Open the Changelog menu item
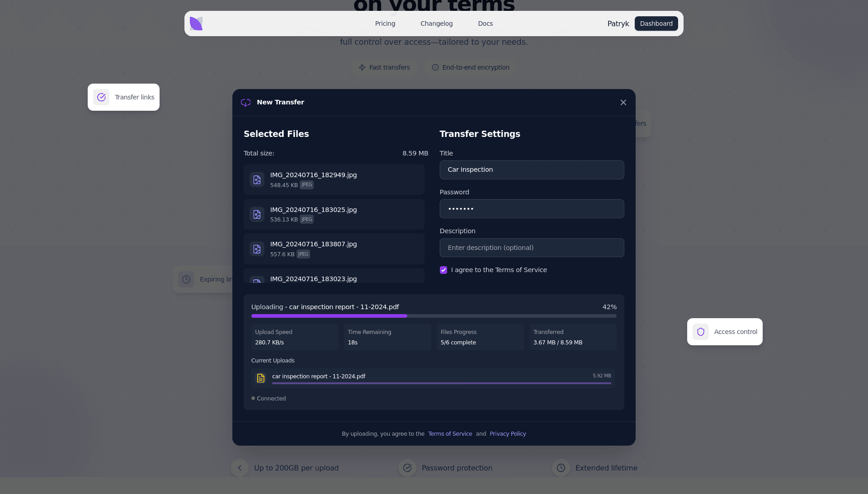868x494 pixels. click(436, 24)
